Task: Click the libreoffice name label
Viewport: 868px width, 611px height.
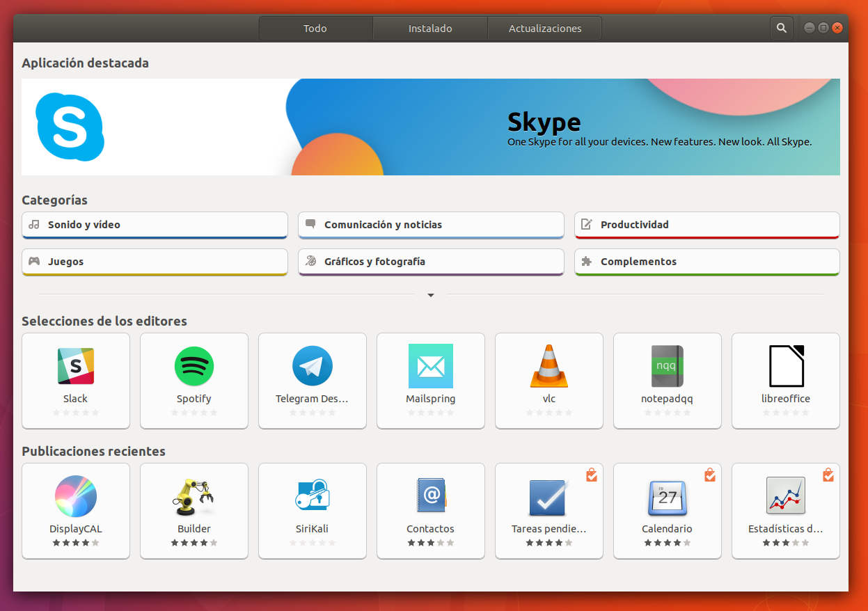Action: tap(786, 399)
